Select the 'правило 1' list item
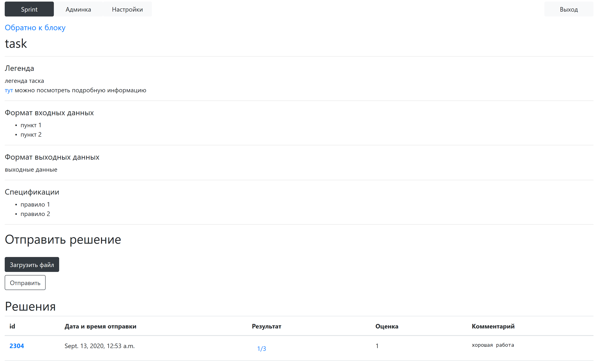 [x=35, y=205]
